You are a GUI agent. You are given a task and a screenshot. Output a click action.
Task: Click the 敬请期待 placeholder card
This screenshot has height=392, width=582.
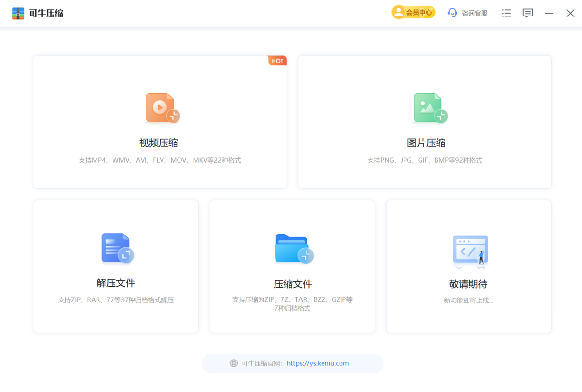(x=469, y=266)
